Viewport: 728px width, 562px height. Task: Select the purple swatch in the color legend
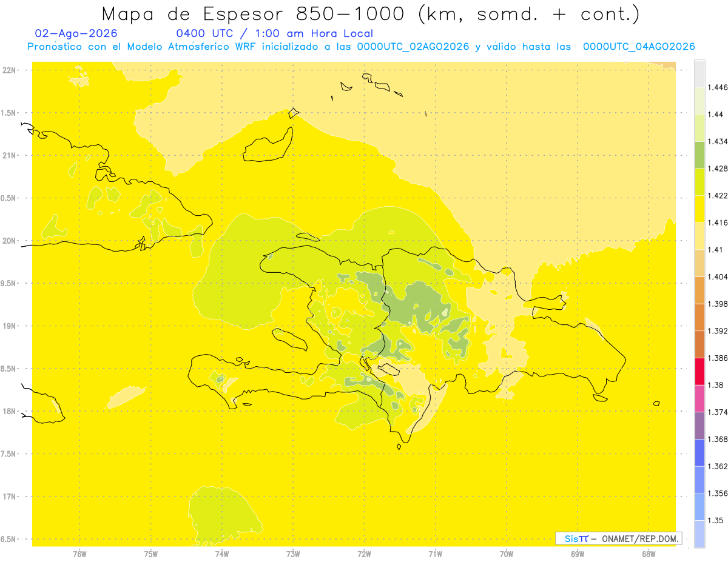click(x=699, y=425)
